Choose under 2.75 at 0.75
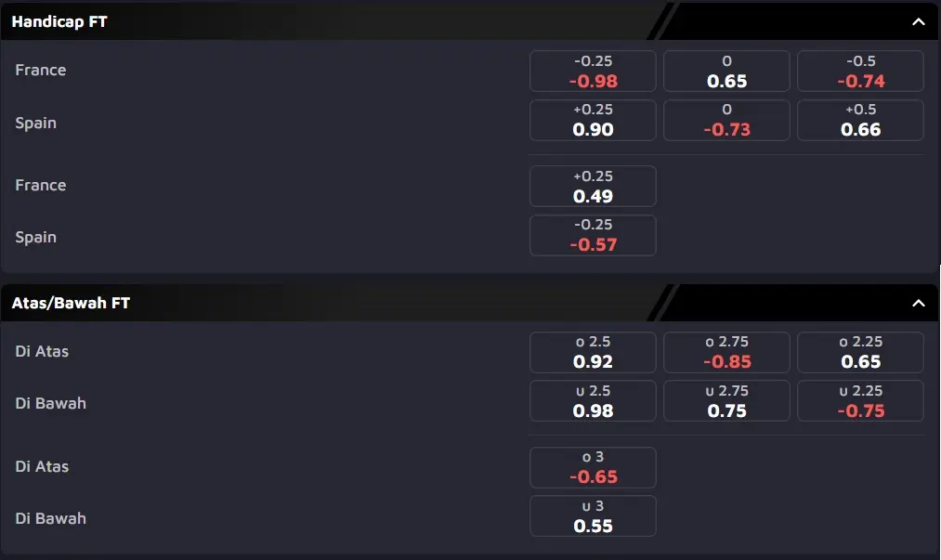Viewport: 941px width, 560px height. pyautogui.click(x=726, y=401)
